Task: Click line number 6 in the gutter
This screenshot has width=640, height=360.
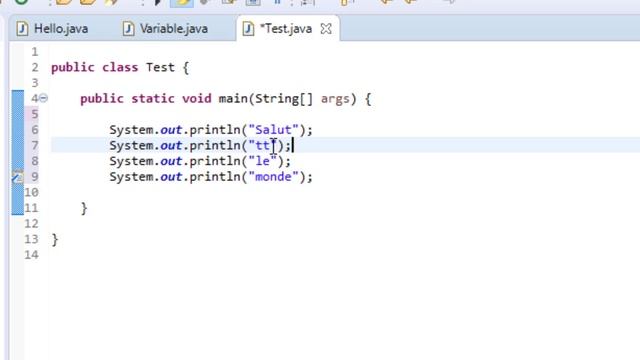Action: [x=35, y=130]
